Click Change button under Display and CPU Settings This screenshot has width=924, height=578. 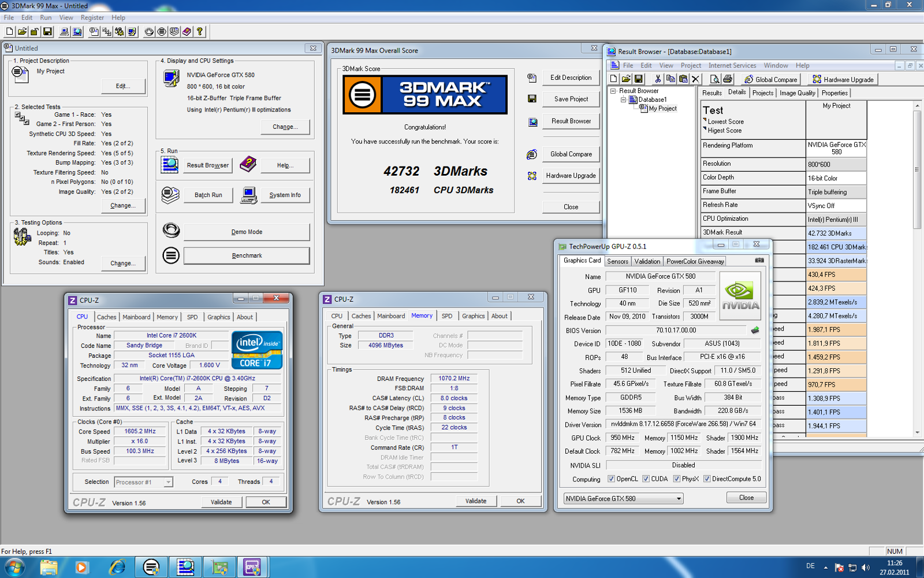coord(285,127)
